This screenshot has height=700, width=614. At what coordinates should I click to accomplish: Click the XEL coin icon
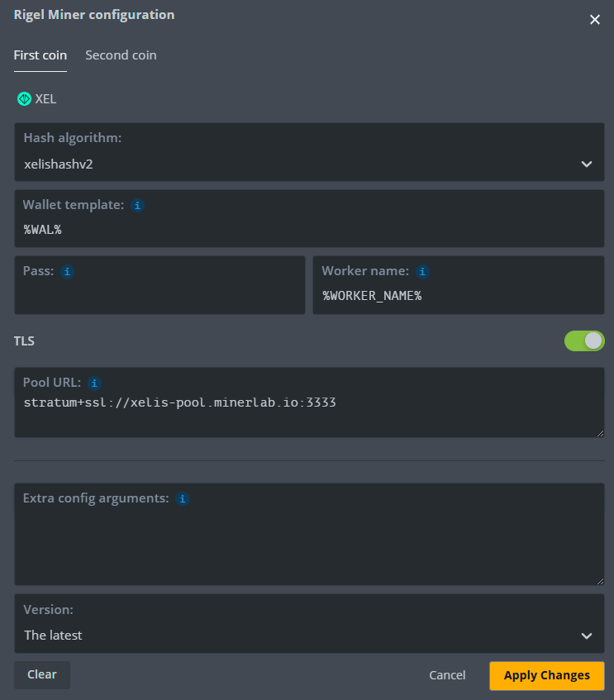click(24, 98)
